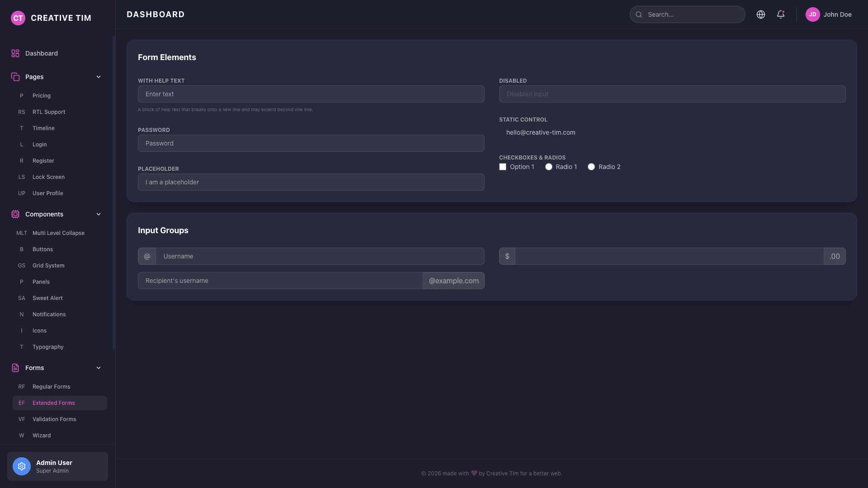This screenshot has width=868, height=488.
Task: Collapse the Forms section chevron
Action: 99,368
